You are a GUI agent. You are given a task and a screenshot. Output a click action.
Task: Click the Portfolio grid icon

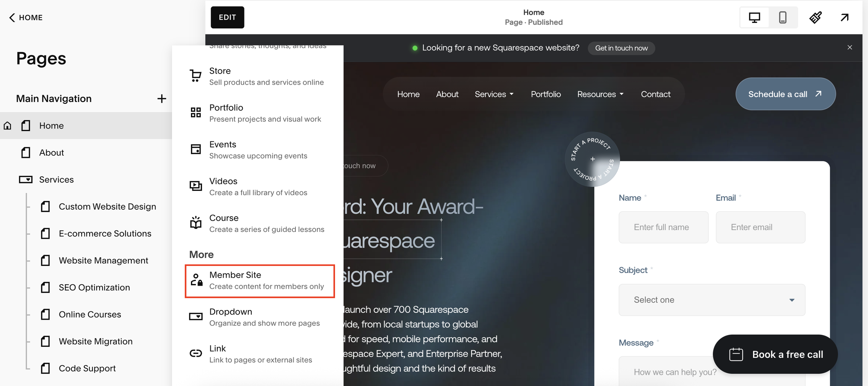pyautogui.click(x=195, y=112)
